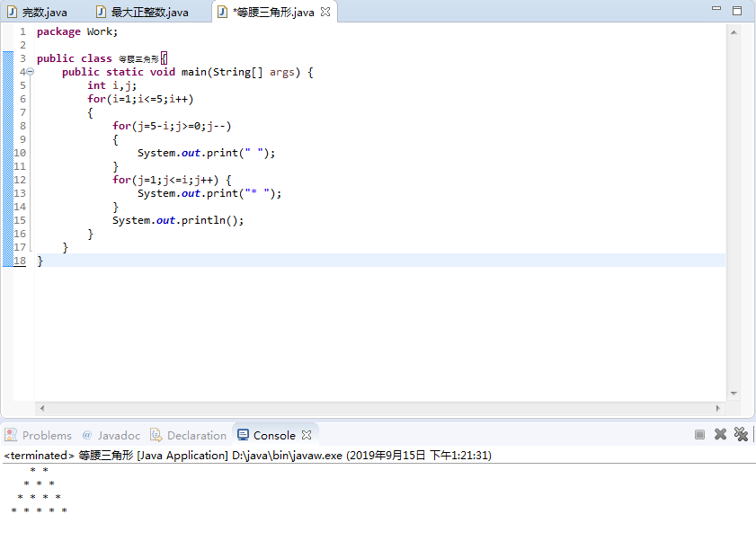Close the 等腰三角形.java editor tab
This screenshot has height=541, width=756.
click(326, 12)
